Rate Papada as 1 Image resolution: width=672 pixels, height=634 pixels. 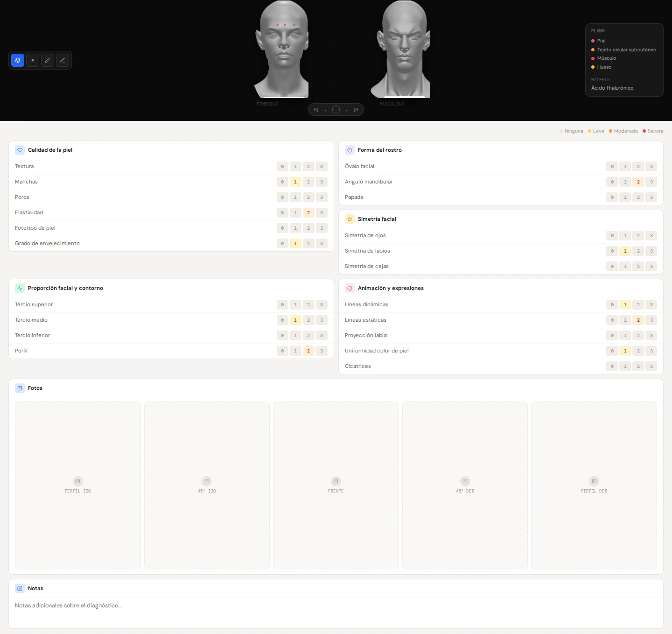625,197
